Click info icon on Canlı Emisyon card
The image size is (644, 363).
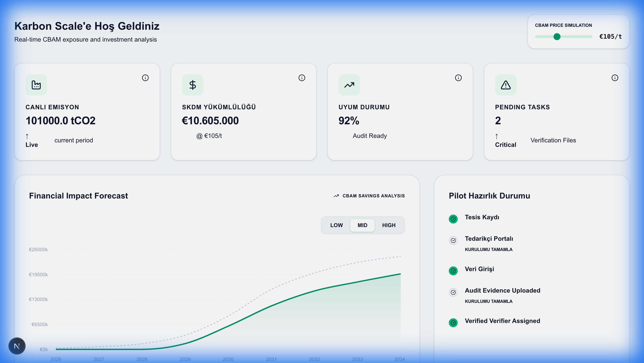[x=145, y=78]
